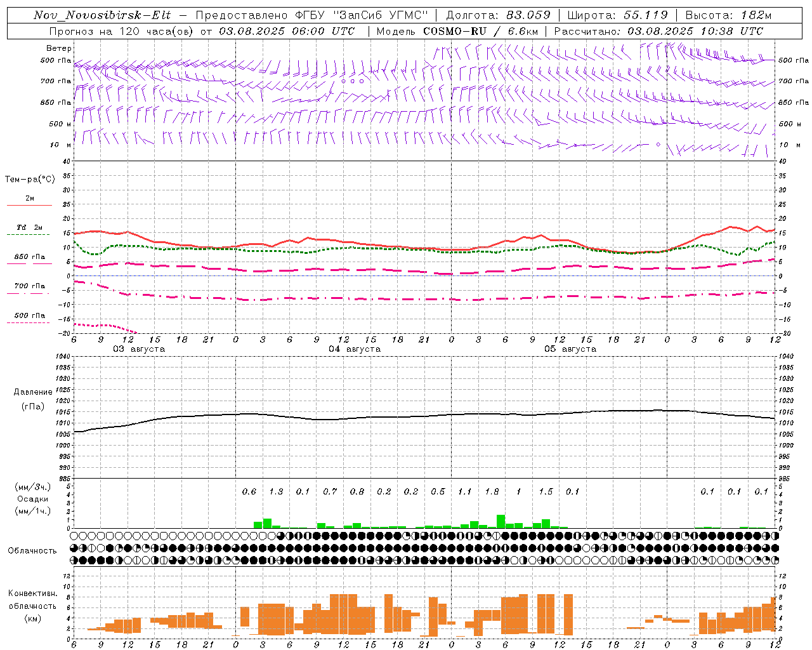Click the precipitation value "0.8"
The height and width of the screenshot is (650, 812).
pyautogui.click(x=357, y=492)
